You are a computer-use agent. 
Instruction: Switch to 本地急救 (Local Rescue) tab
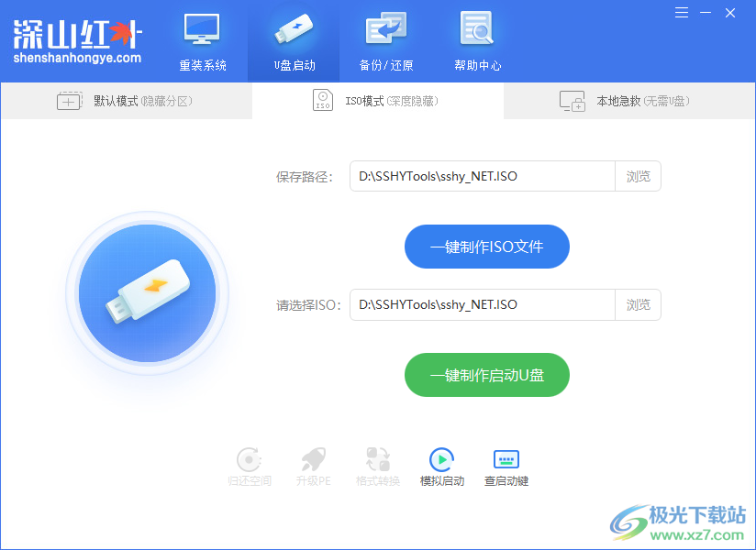629,101
